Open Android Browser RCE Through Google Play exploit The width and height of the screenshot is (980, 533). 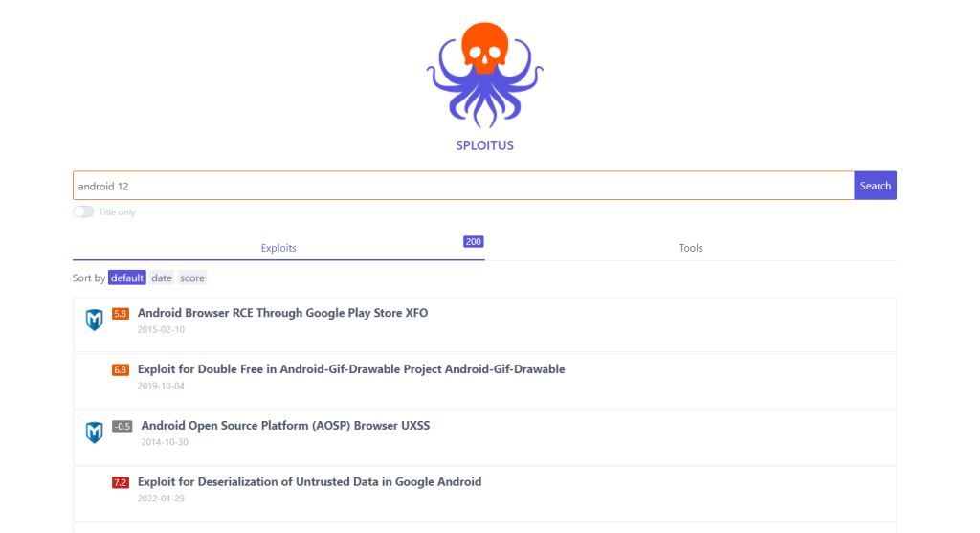click(282, 313)
